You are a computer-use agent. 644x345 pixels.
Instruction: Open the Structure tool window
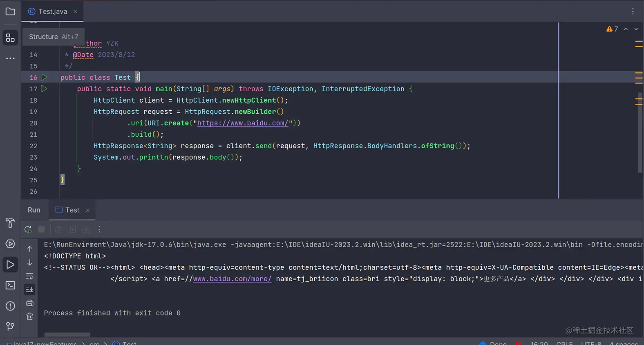(x=10, y=37)
